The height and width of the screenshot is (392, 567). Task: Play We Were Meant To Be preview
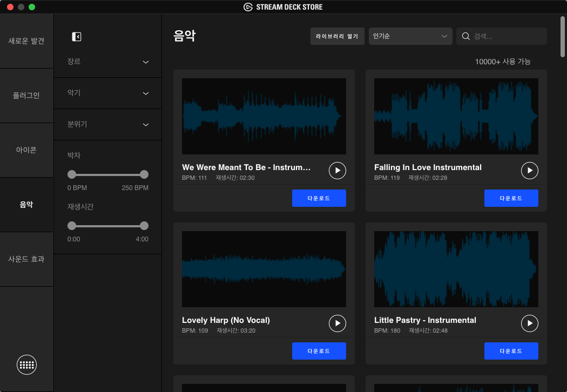337,170
